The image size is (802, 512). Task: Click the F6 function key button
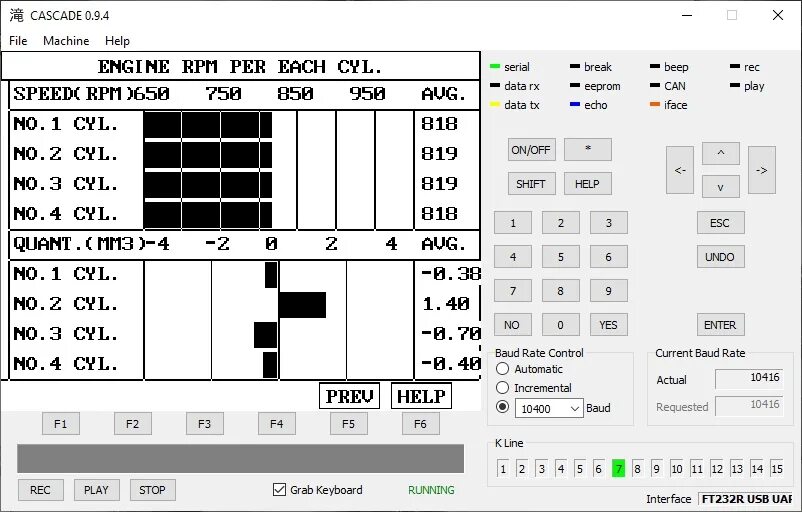pyautogui.click(x=420, y=424)
